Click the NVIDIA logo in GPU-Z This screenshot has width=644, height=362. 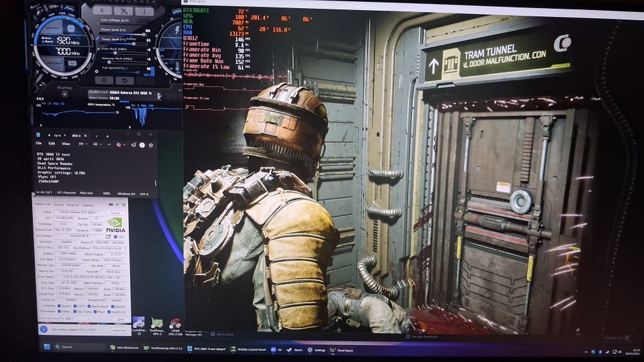115,225
